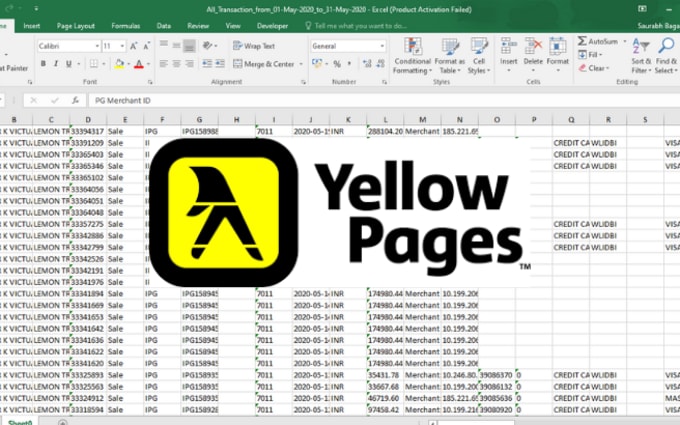Open the View tab
The width and height of the screenshot is (680, 425).
[233, 26]
